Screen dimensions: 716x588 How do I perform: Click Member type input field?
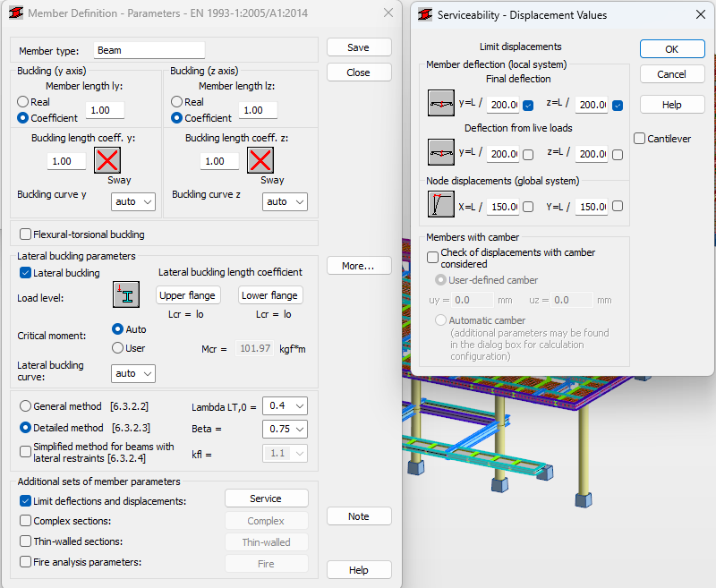(149, 50)
